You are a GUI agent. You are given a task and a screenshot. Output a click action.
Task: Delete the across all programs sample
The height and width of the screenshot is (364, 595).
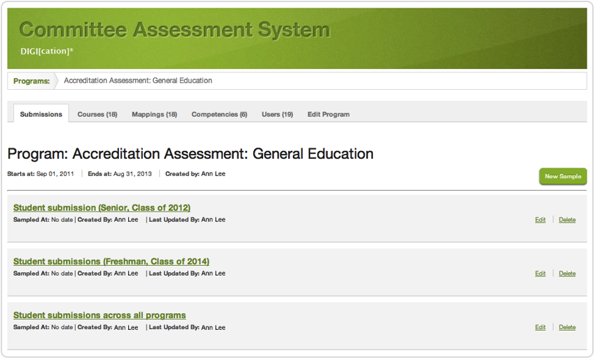[x=567, y=327]
